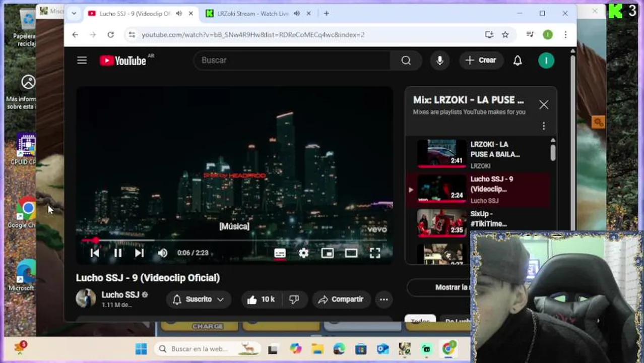The image size is (644, 363).
Task: Seek on the red video progress bar
Action: coord(234,240)
